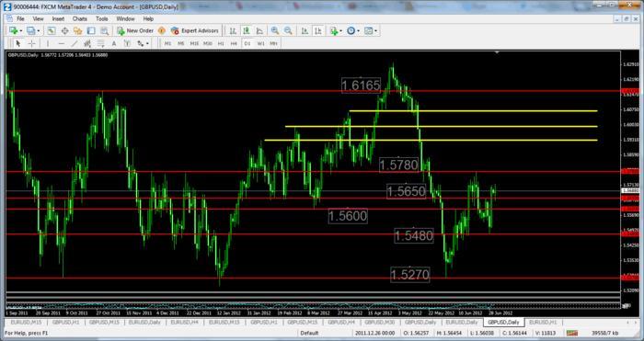Expand the Indicators dropdown arrow
644x341 pixels.
[x=341, y=31]
